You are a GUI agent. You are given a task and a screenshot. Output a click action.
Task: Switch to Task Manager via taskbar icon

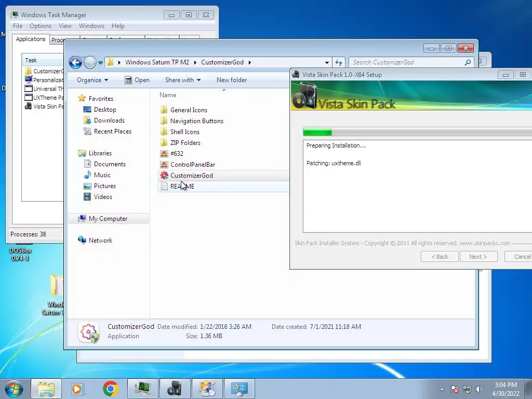coord(142,389)
